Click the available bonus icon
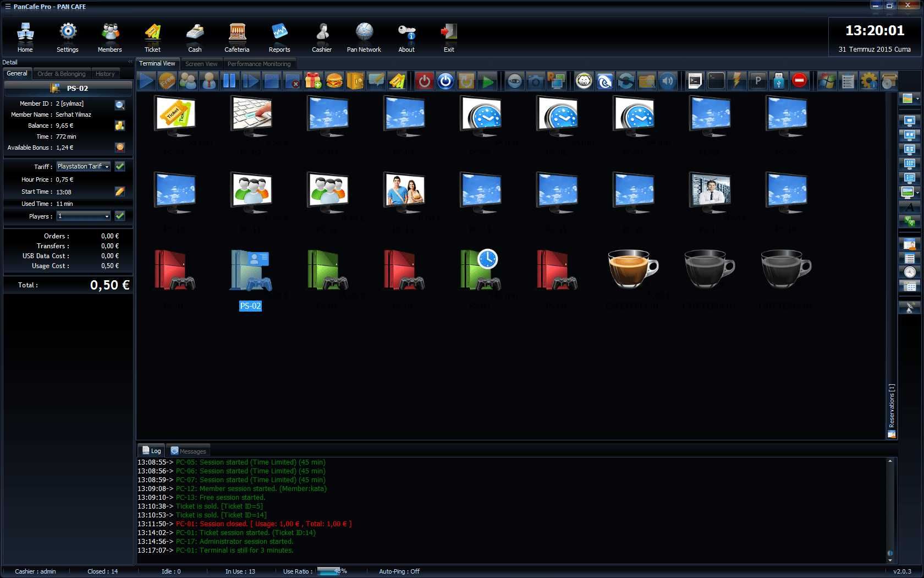This screenshot has width=924, height=578. point(120,148)
